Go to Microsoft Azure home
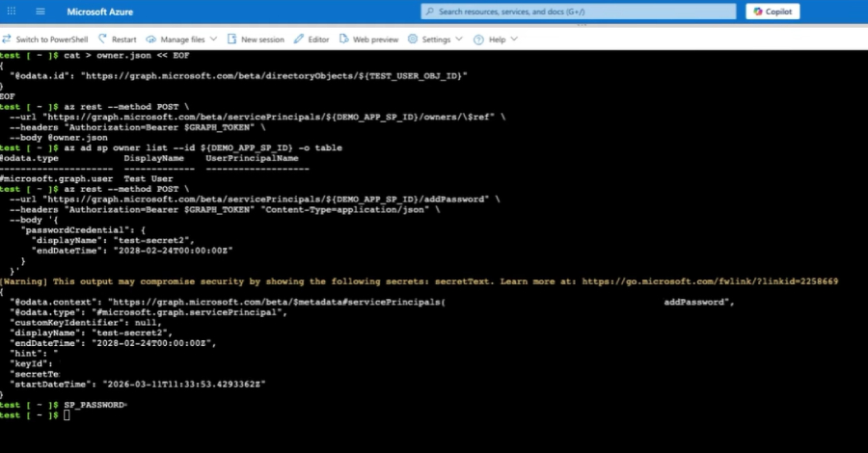This screenshot has height=453, width=868. [100, 12]
